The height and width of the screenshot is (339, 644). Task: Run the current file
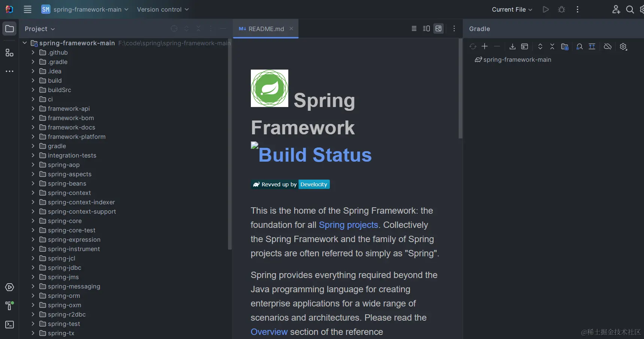(546, 9)
